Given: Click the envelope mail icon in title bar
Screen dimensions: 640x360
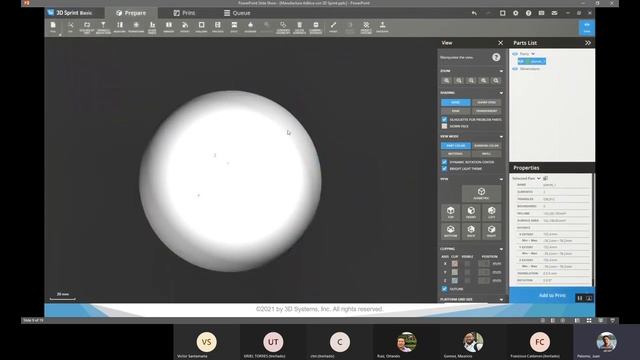Looking at the screenshot, I should (x=554, y=13).
